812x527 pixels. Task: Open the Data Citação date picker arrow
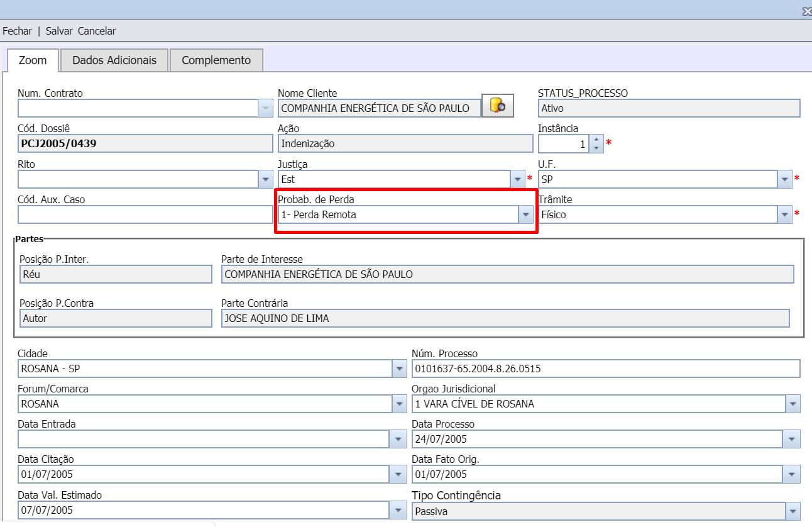(x=399, y=474)
